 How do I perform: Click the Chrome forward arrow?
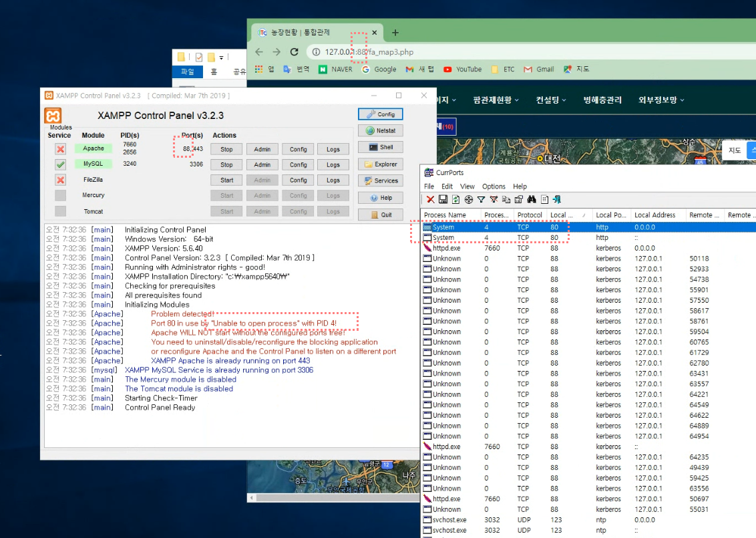click(x=276, y=51)
